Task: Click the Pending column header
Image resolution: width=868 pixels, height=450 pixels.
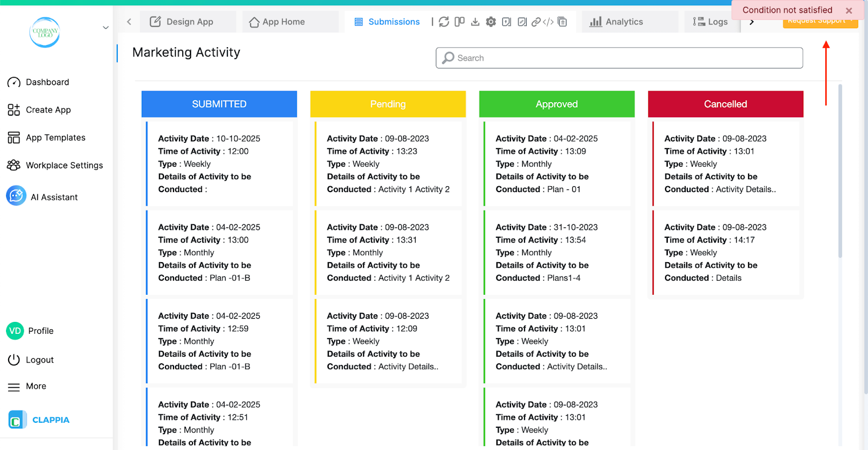Action: (x=388, y=104)
